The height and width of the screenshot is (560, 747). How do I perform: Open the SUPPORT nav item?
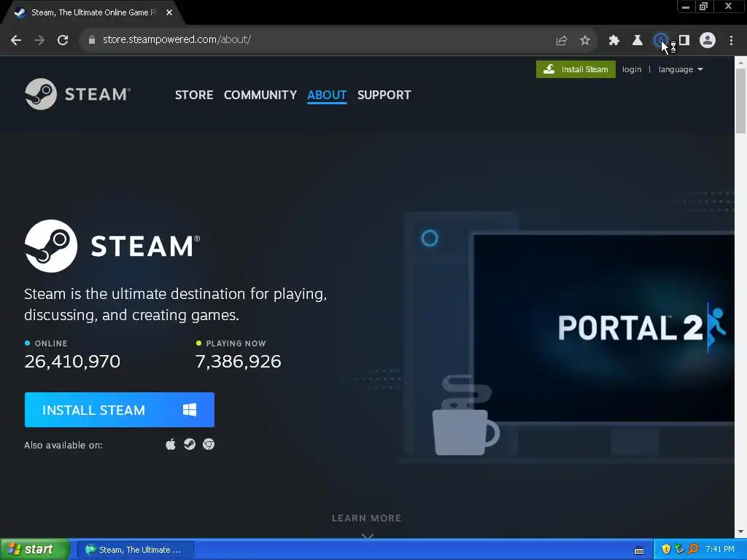tap(384, 96)
